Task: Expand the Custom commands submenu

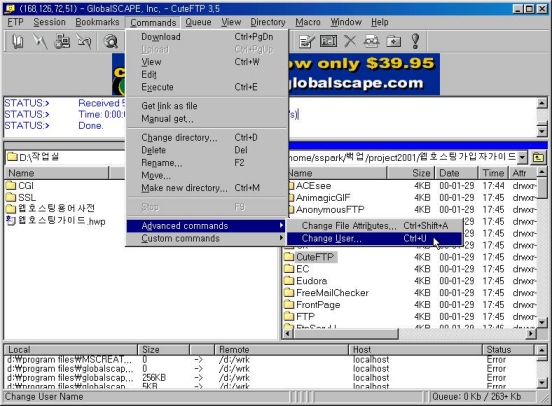Action: 206,238
